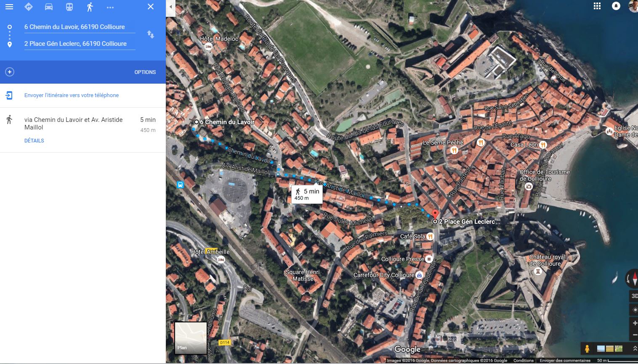Click the compass to reset north
Viewport: 638px width, 364px height.
632,278
